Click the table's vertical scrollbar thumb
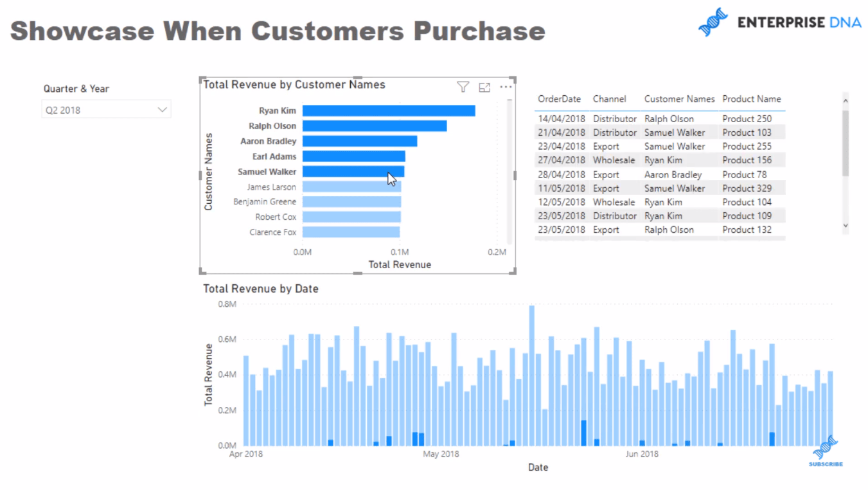868x490 pixels. [x=846, y=143]
